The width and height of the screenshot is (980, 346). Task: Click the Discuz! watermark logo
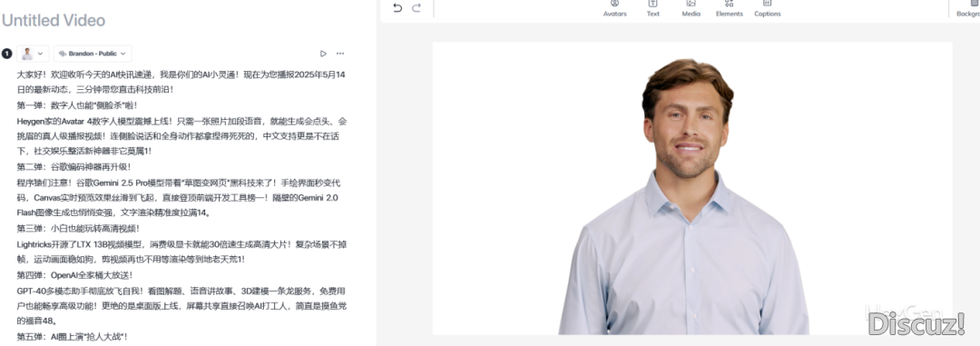[x=916, y=323]
